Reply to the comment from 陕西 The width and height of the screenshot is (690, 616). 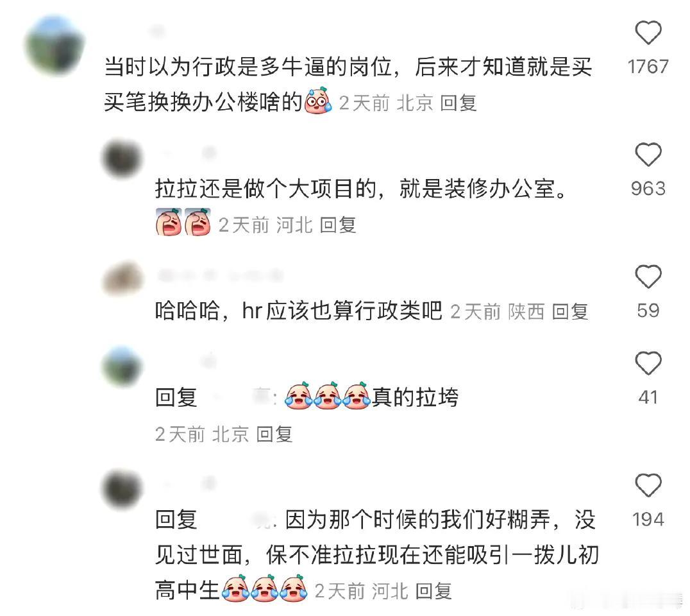click(x=570, y=312)
